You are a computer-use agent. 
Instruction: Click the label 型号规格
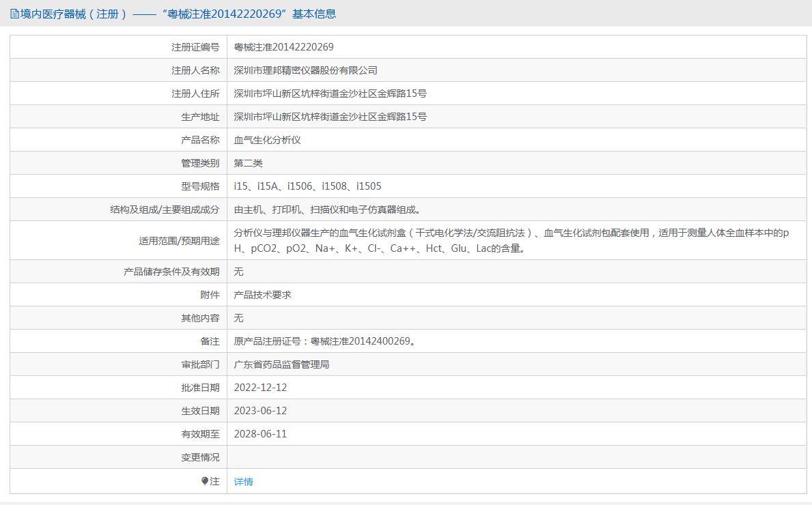(200, 186)
